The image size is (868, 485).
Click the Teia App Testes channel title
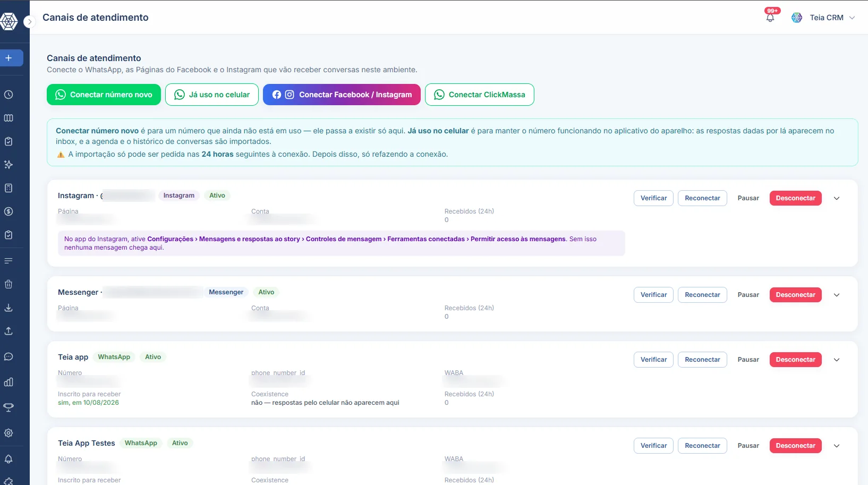coord(87,443)
